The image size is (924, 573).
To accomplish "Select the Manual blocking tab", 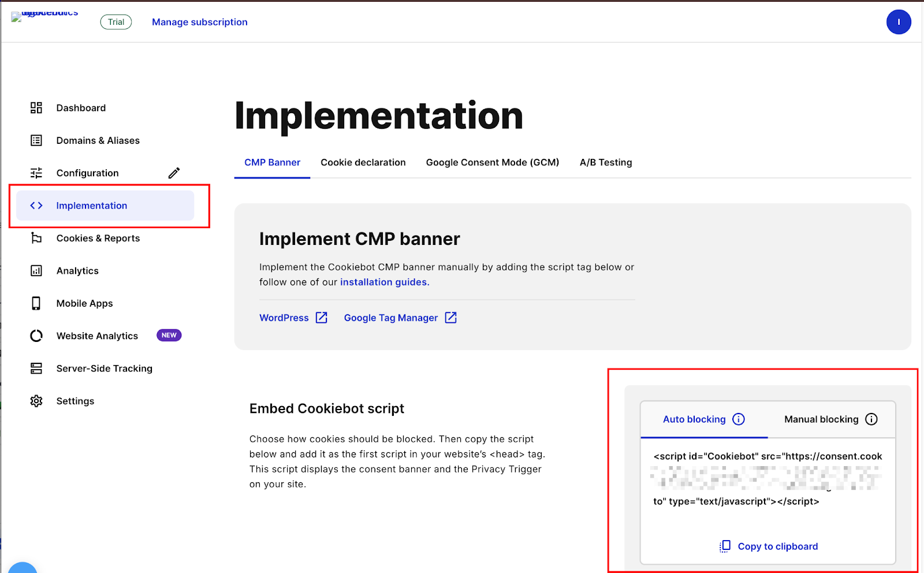I will pyautogui.click(x=831, y=419).
